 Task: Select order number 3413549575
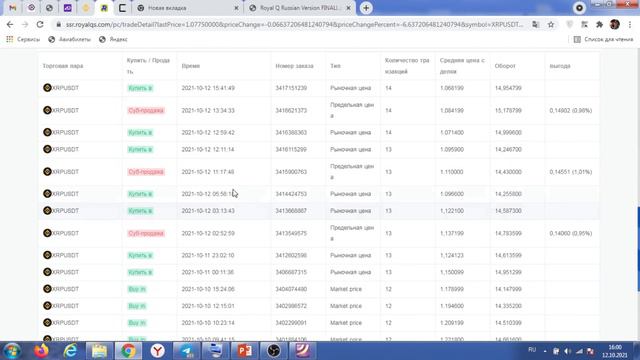coord(291,233)
